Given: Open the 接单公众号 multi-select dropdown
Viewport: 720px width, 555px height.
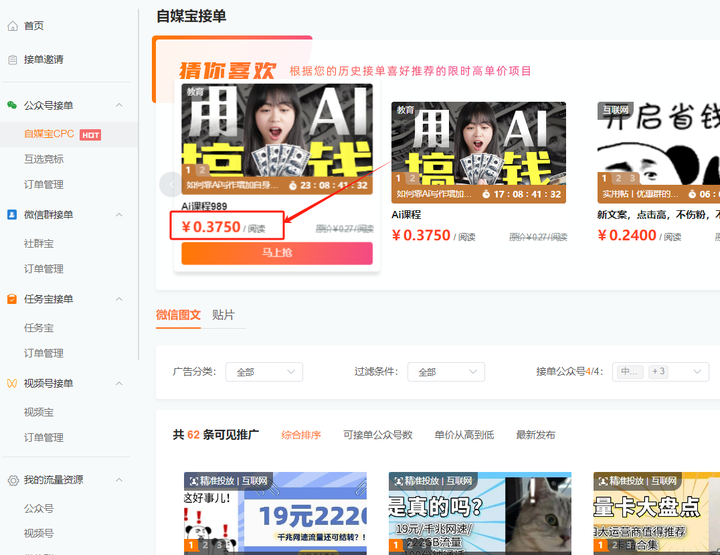Looking at the screenshot, I should click(x=660, y=372).
